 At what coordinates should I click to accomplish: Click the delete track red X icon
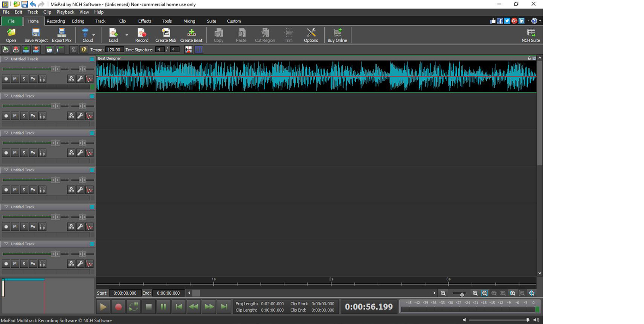(36, 50)
